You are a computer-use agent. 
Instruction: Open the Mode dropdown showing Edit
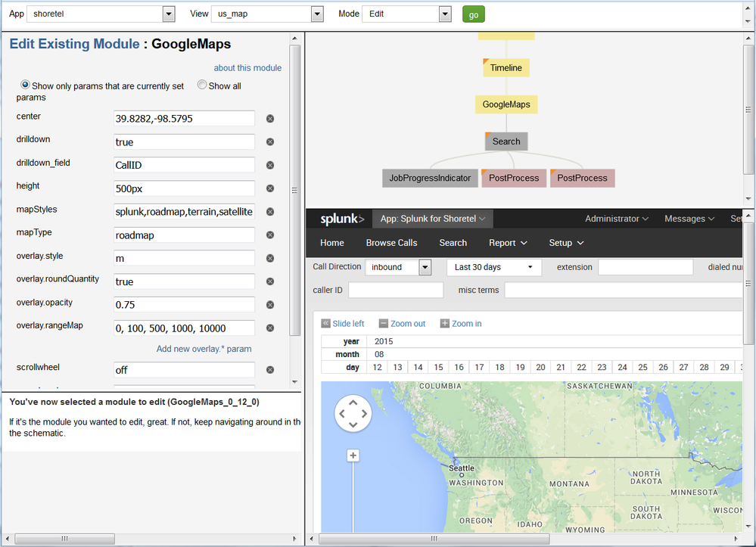click(x=407, y=14)
